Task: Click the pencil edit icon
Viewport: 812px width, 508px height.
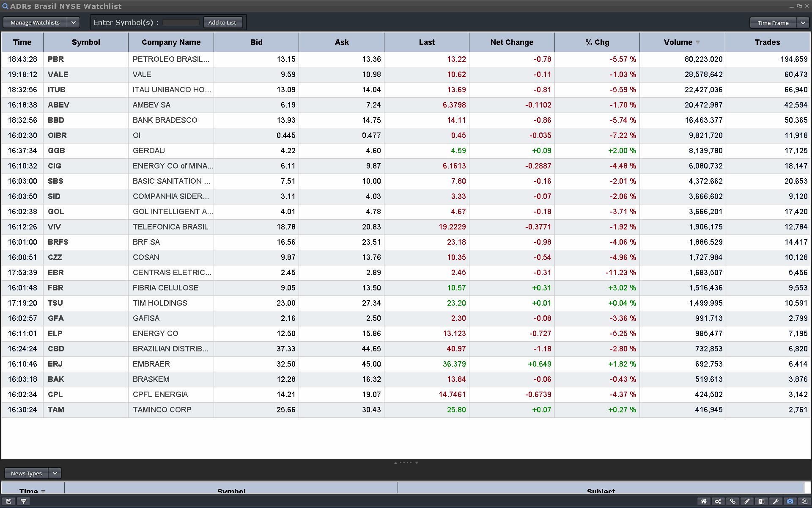Action: click(x=747, y=501)
